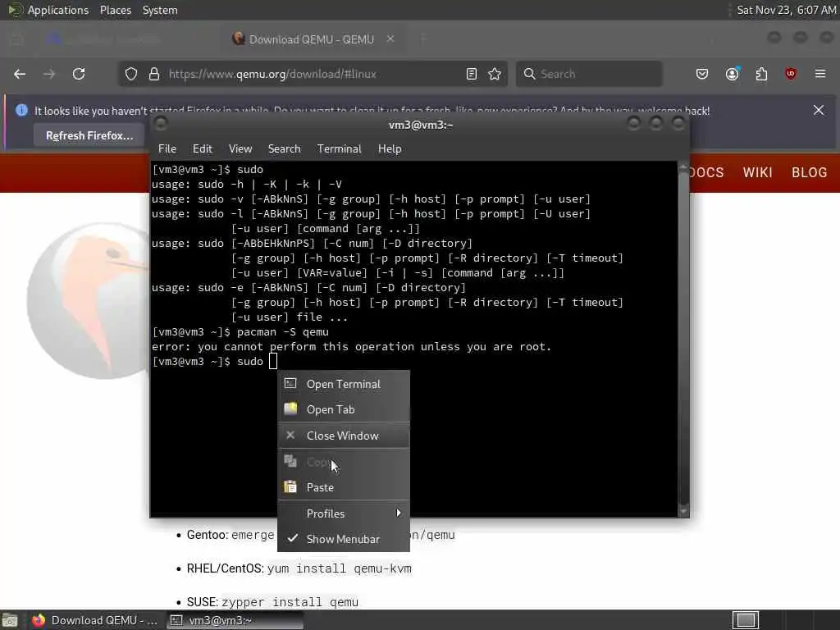
Task: Click scrollbar down arrow in terminal
Action: coord(683,511)
